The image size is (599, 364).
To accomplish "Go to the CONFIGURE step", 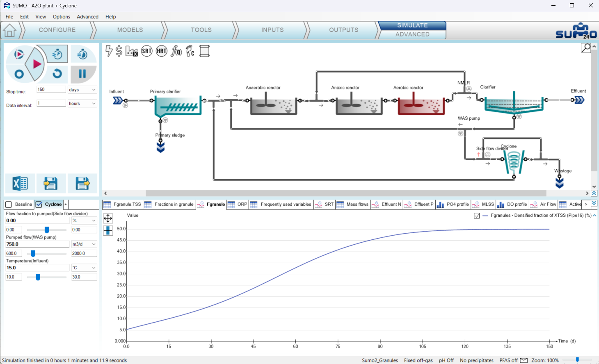I will click(x=57, y=30).
